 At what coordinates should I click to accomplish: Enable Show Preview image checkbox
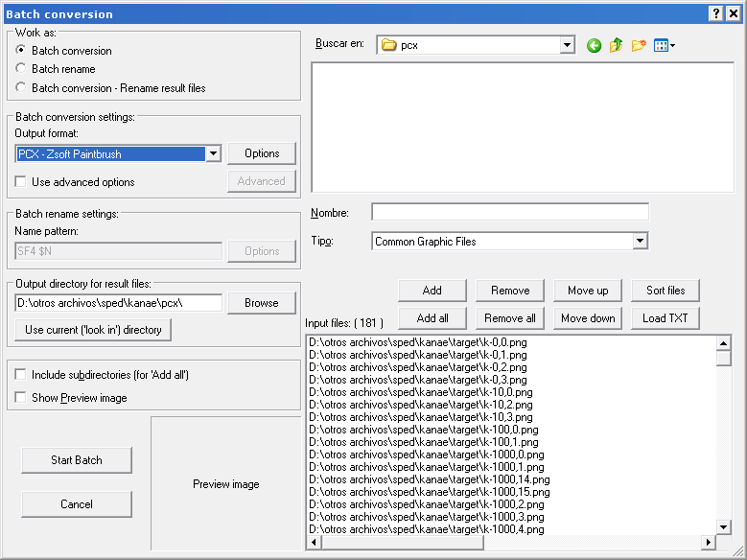pos(21,398)
